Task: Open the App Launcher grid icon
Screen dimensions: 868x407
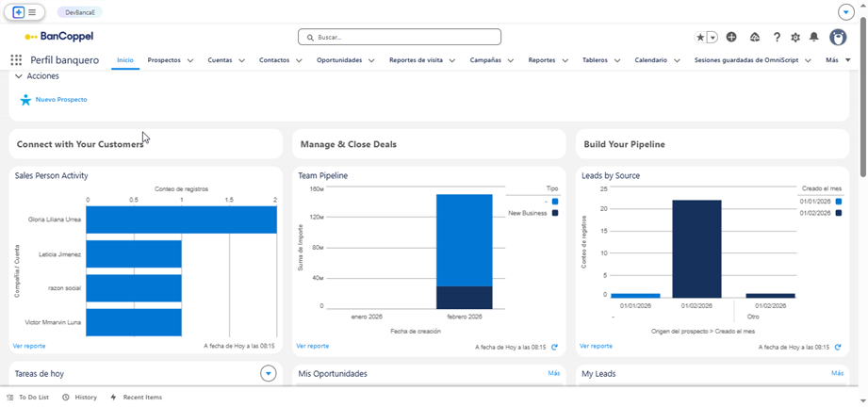Action: (x=16, y=60)
